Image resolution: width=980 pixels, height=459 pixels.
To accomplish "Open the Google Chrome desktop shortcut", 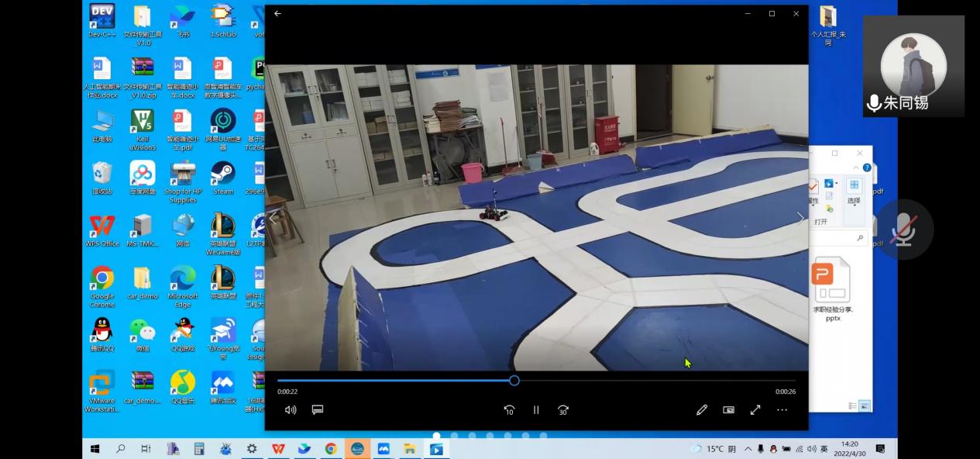I will coord(102,283).
